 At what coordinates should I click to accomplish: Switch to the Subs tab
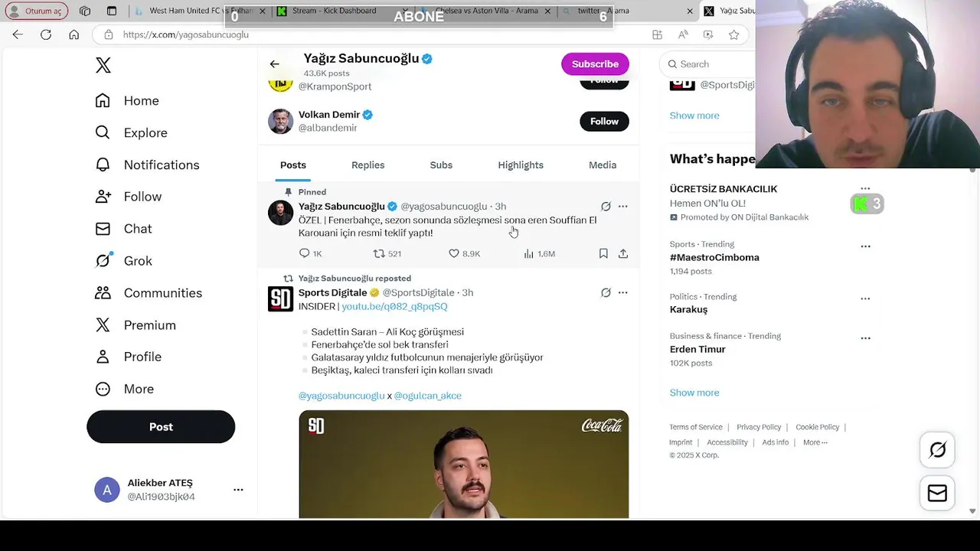pos(441,165)
